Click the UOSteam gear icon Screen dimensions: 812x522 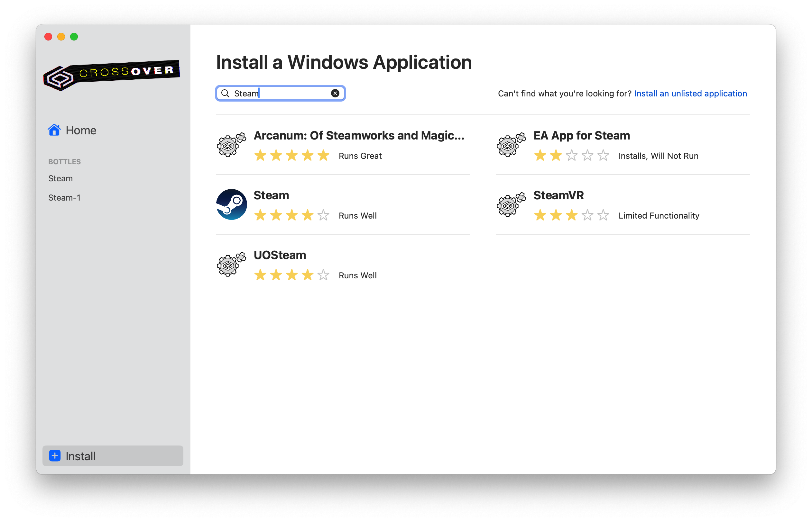point(232,265)
